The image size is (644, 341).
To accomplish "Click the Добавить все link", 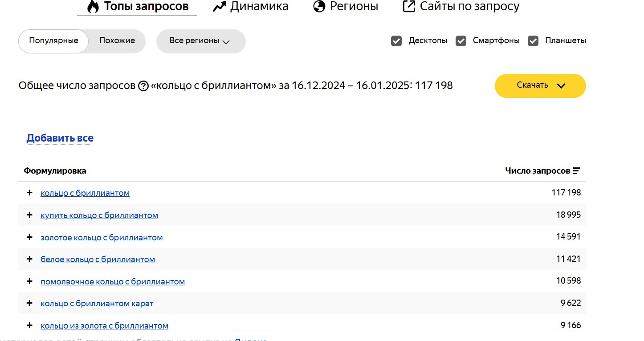I will pyautogui.click(x=60, y=138).
